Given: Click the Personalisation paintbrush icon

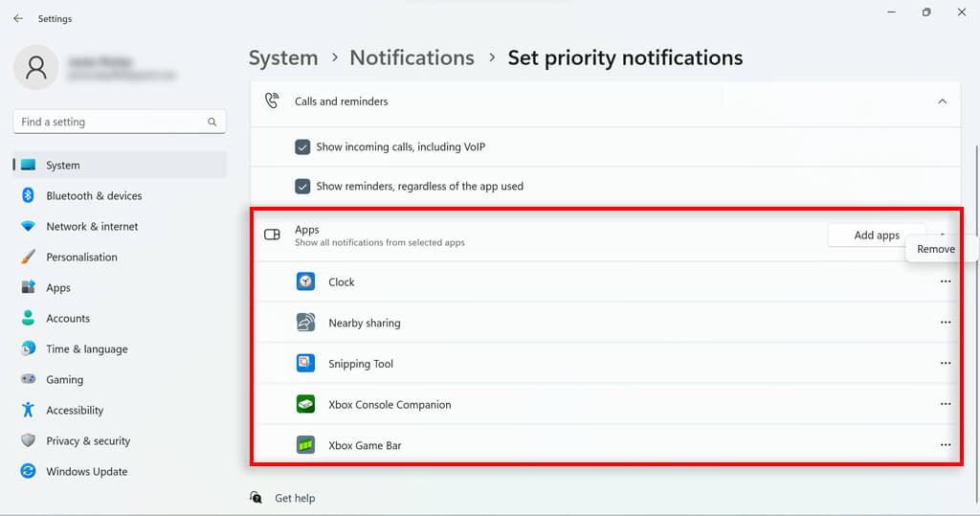Looking at the screenshot, I should tap(28, 257).
